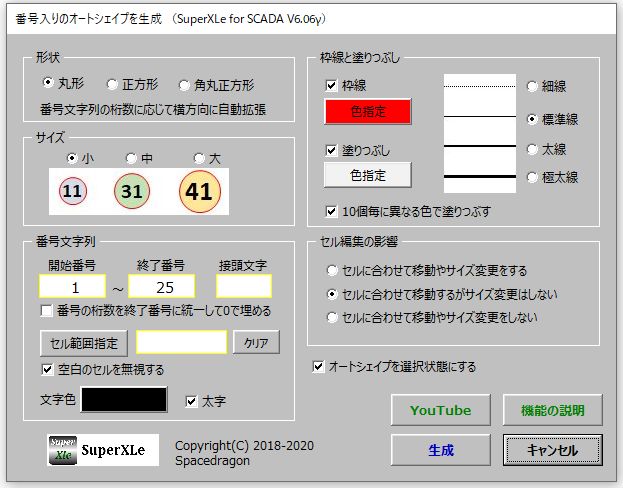Toggle the 太字 bold checkbox
This screenshot has height=488, width=623.
192,401
